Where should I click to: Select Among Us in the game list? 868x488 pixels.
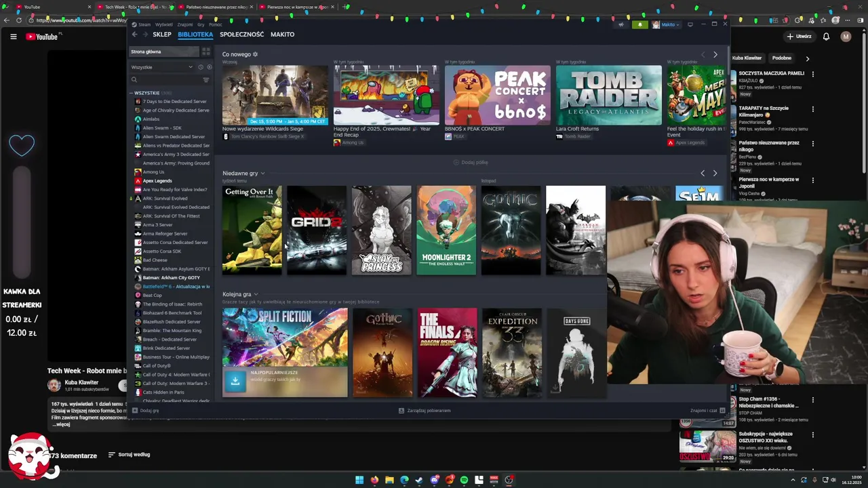[x=153, y=172]
